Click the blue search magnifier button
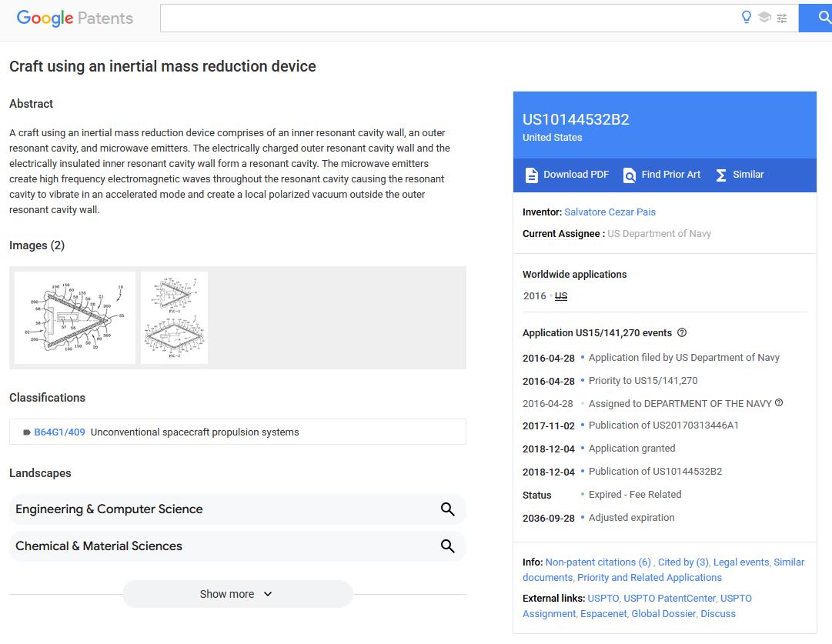 (x=817, y=18)
